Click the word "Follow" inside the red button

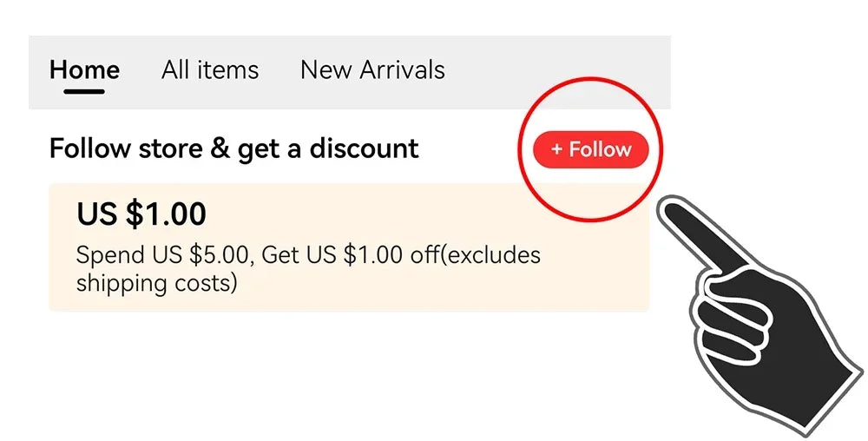[x=600, y=150]
